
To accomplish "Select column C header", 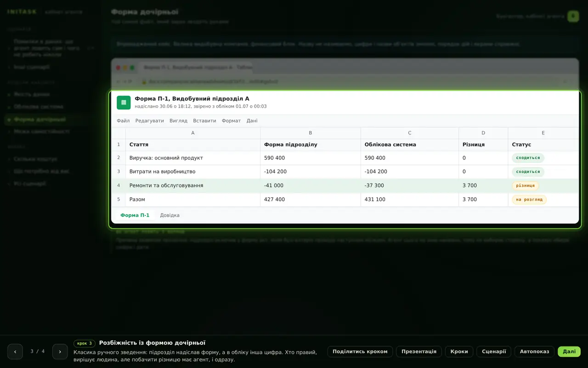I will click(410, 133).
